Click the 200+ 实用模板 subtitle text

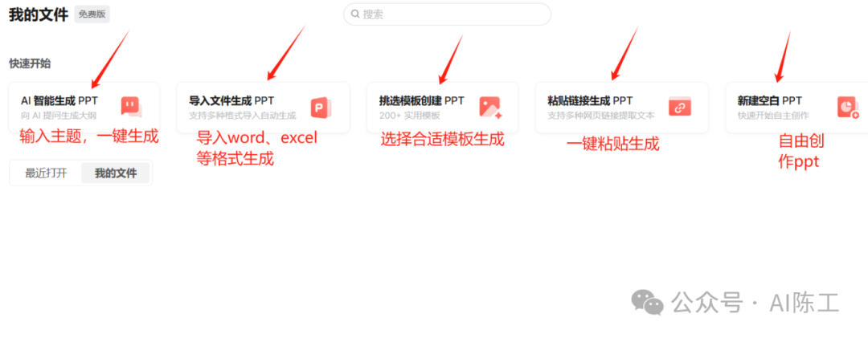[410, 116]
